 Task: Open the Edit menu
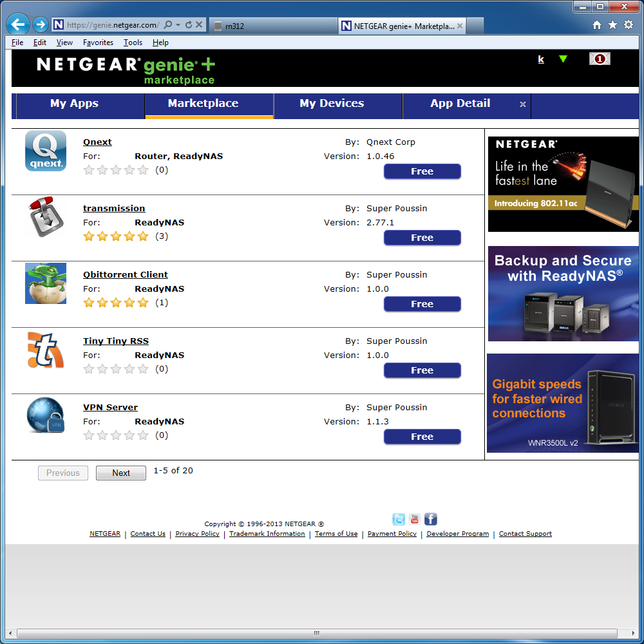40,43
